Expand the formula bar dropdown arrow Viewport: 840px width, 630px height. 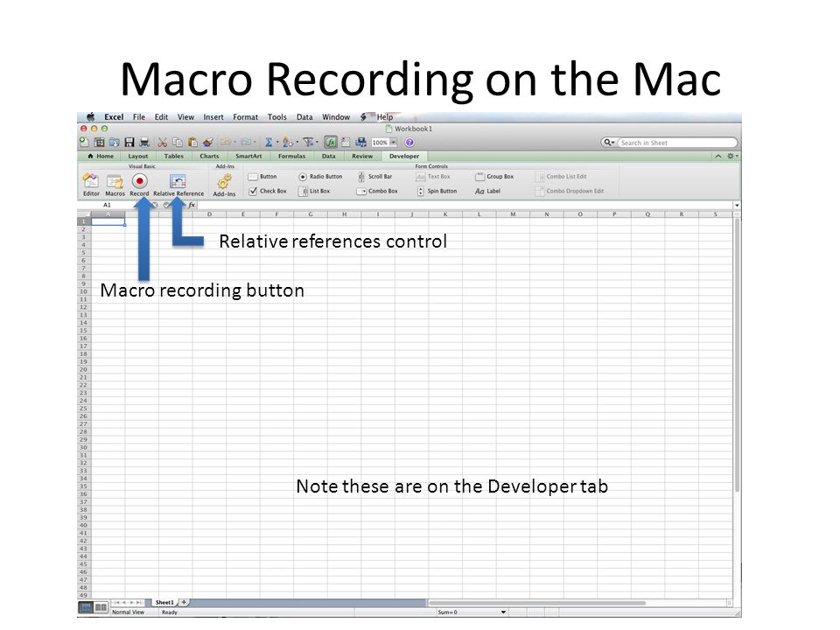[737, 205]
